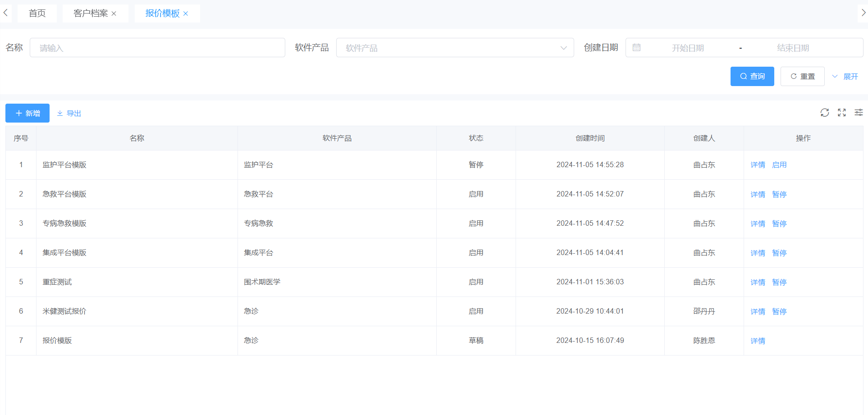Click the 名称 text input field
This screenshot has height=415, width=868.
tap(157, 48)
